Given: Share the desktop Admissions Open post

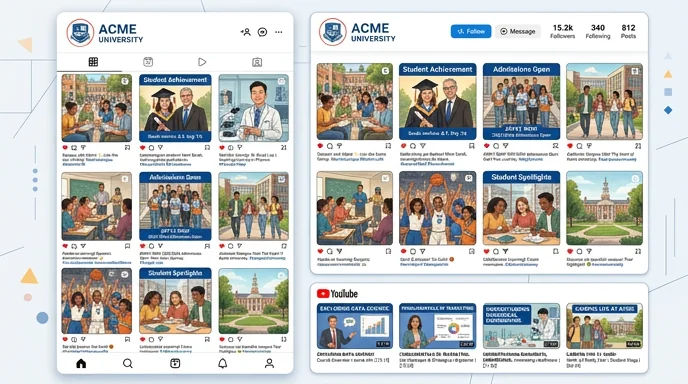Looking at the screenshot, I should (505, 146).
